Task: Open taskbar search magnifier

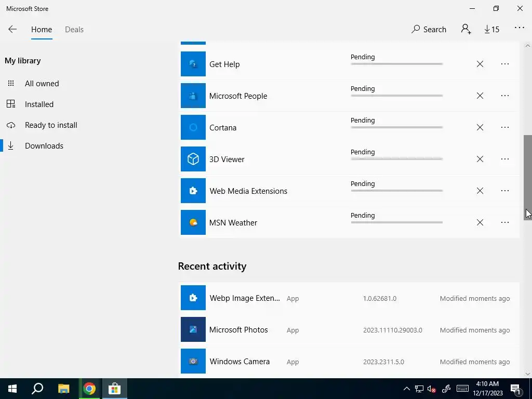Action: 37,389
